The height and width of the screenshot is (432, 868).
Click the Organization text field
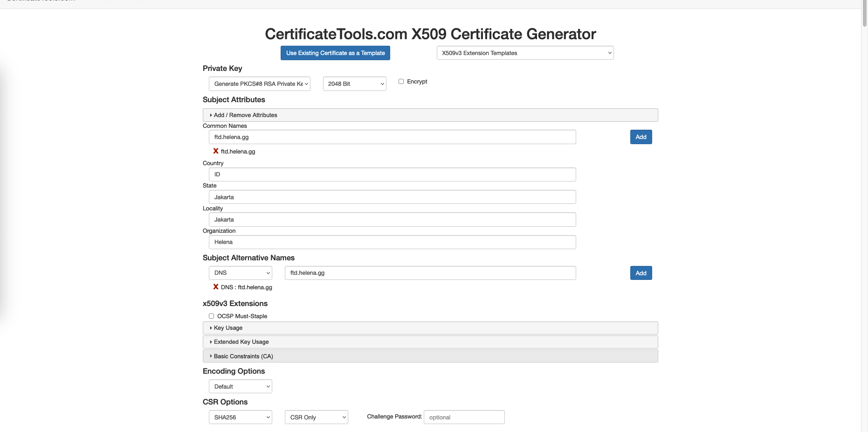(x=392, y=242)
